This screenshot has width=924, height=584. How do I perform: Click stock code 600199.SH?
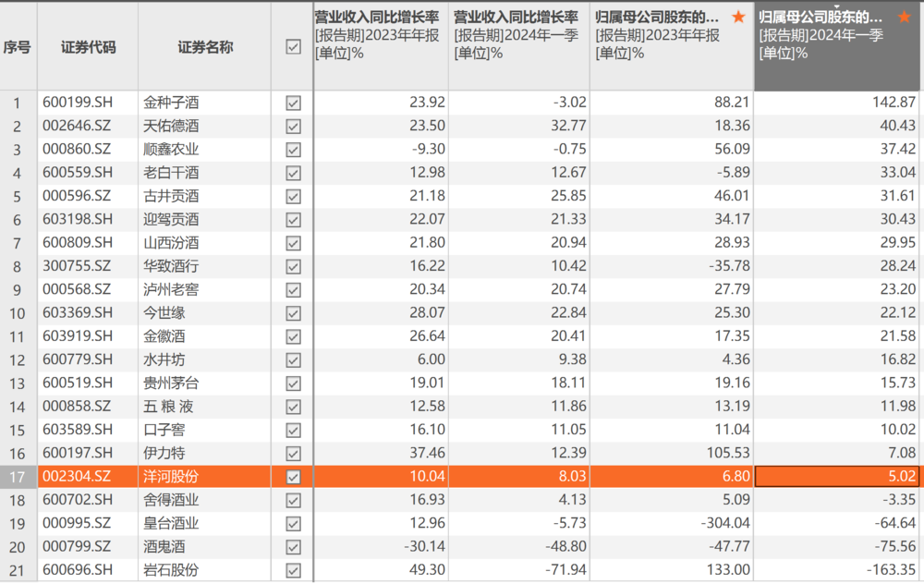coord(78,102)
